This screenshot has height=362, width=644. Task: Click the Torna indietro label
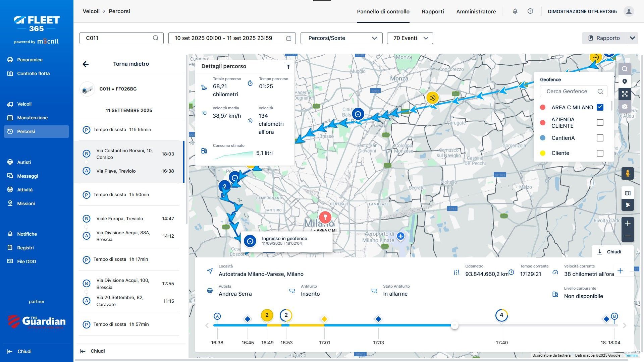131,64
